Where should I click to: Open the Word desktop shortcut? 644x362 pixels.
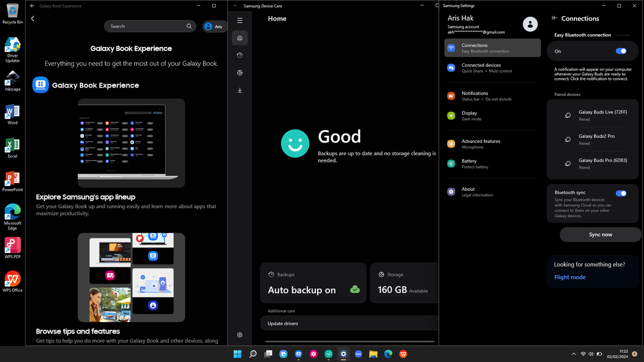click(x=12, y=114)
